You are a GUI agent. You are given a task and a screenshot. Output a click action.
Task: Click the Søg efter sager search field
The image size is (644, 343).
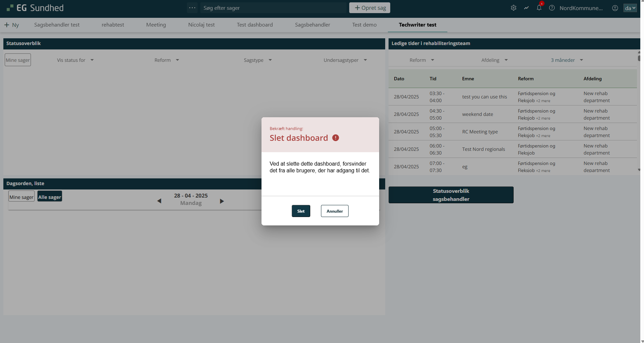(x=273, y=8)
